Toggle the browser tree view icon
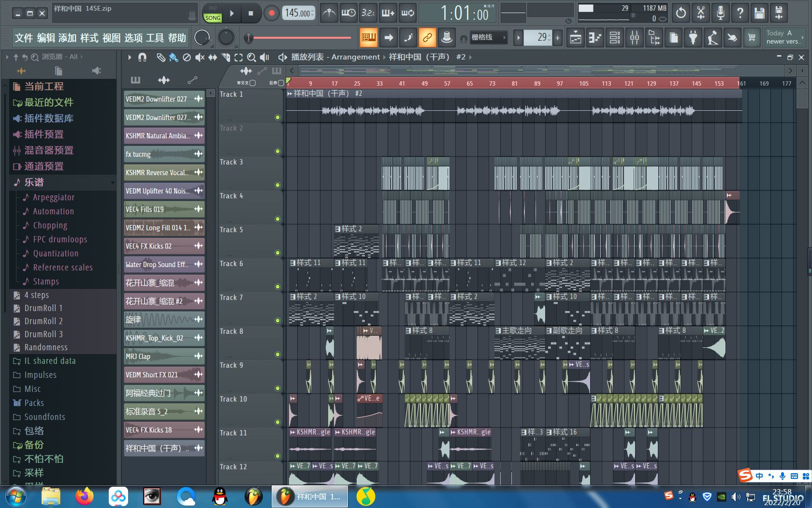The image size is (812, 508). point(654,37)
